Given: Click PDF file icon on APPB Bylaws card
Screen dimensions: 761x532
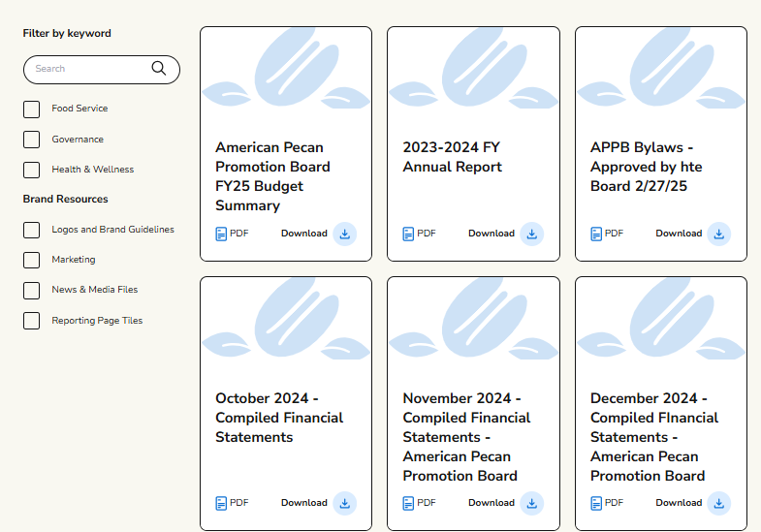Looking at the screenshot, I should tap(596, 235).
